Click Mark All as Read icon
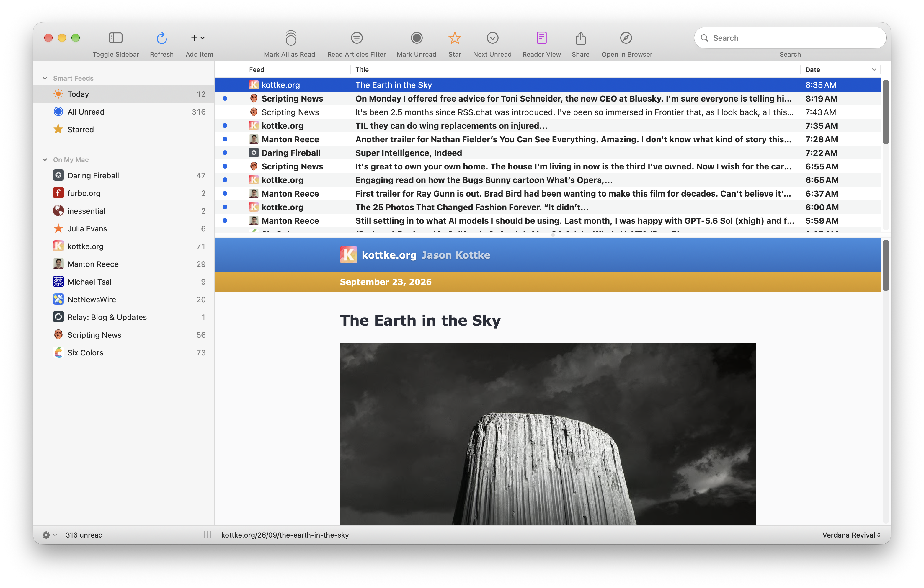Screen dimensions: 924x588 point(291,38)
